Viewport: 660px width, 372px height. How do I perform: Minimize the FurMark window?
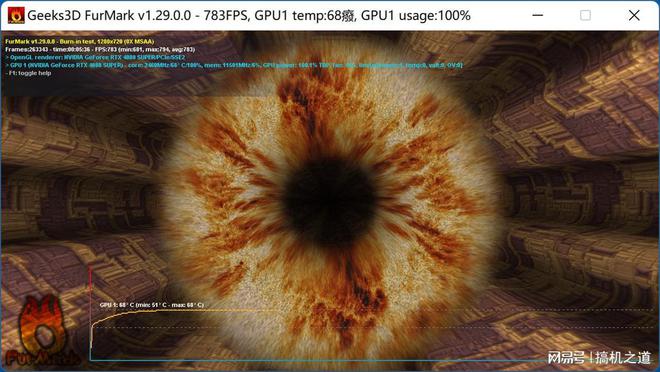[x=538, y=15]
